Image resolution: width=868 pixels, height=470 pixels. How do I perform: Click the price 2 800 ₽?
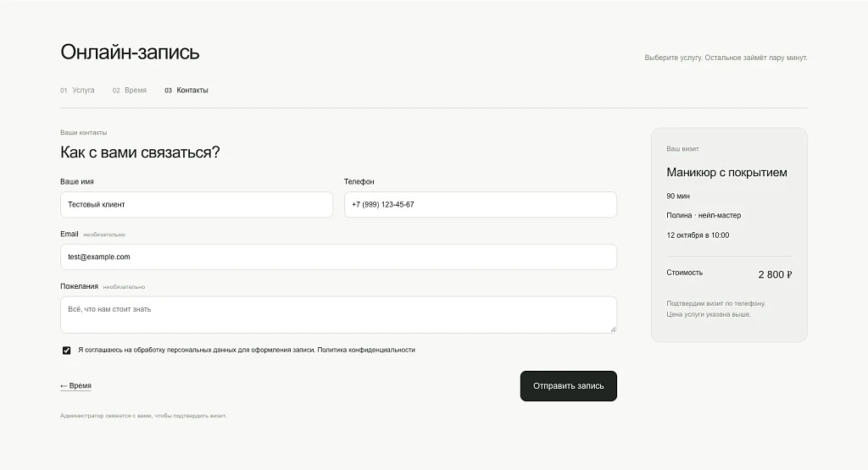tap(775, 275)
